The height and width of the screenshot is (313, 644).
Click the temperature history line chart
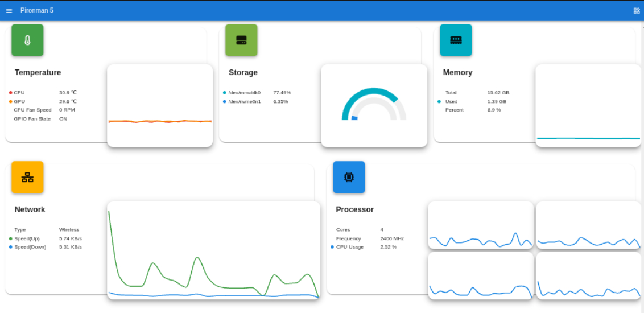(x=160, y=106)
